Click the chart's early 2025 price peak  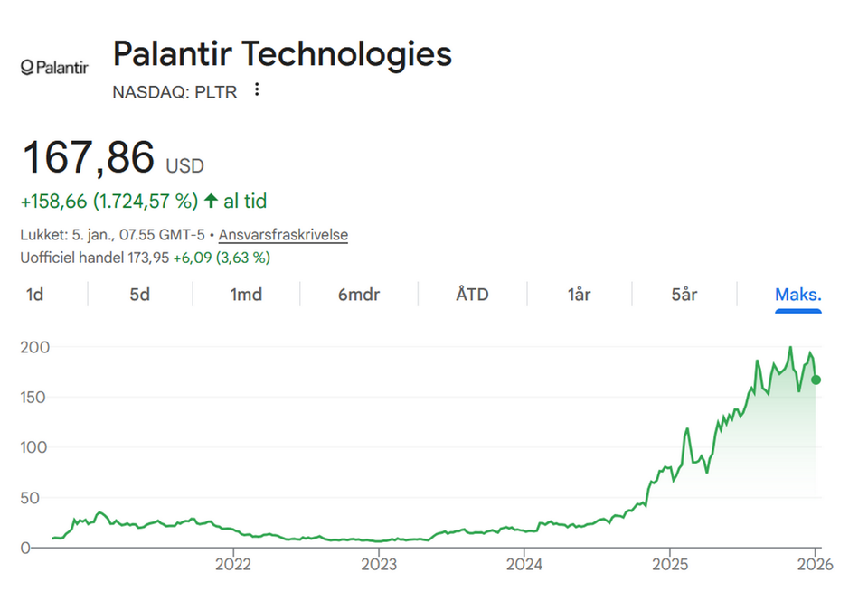click(x=687, y=429)
